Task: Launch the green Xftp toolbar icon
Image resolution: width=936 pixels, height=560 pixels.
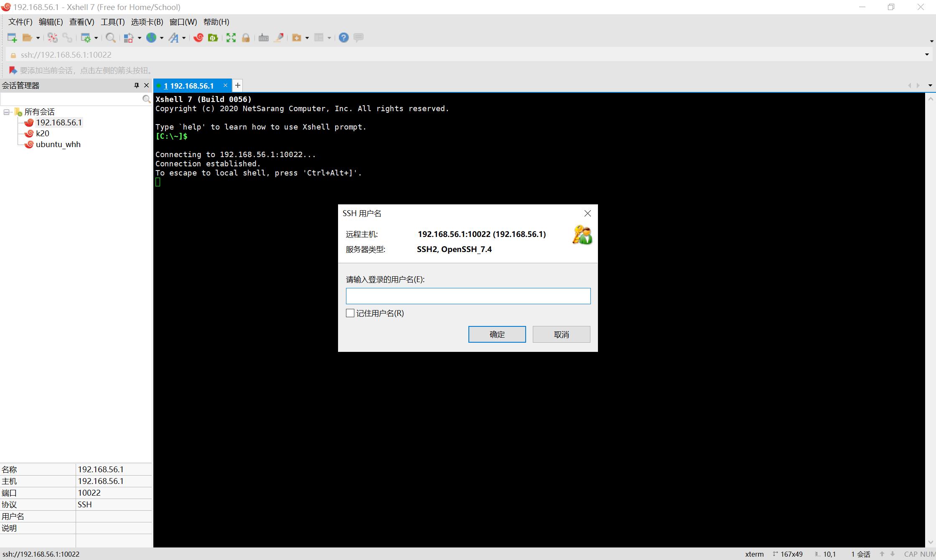Action: (x=213, y=38)
